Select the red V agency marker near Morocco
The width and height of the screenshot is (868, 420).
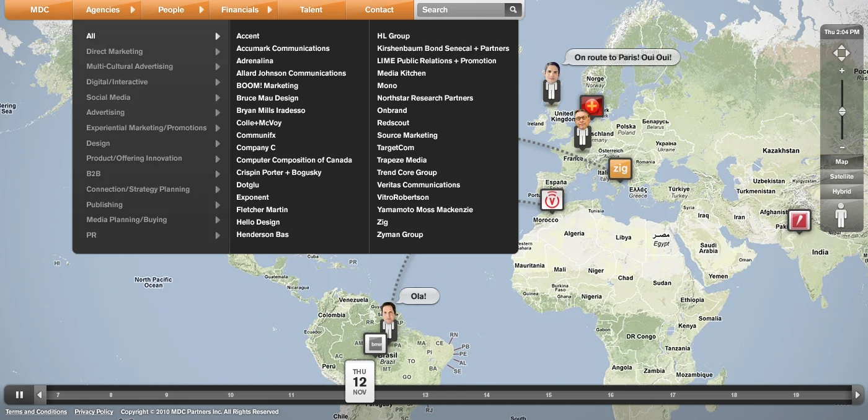pos(552,200)
